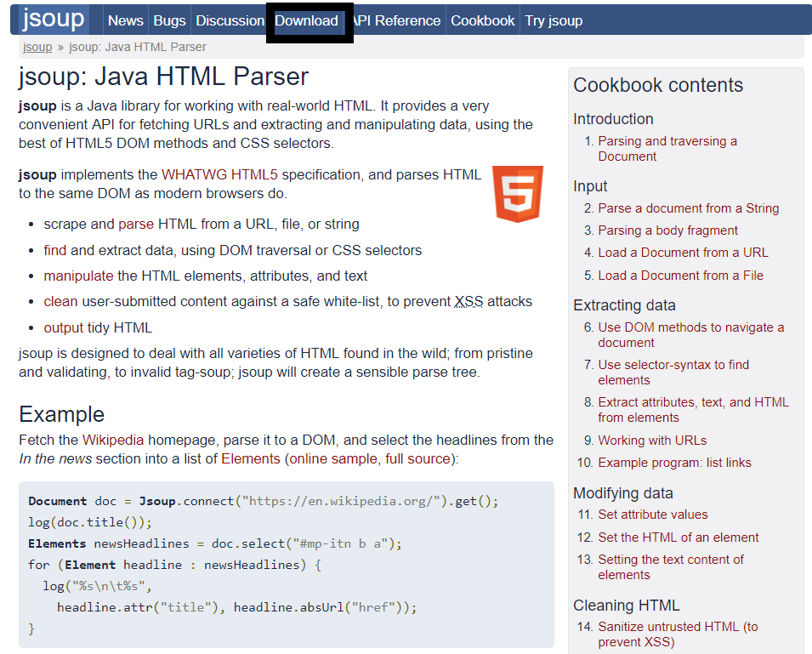Click the 'Input' sidebar heading
Image resolution: width=812 pixels, height=654 pixels.
tap(590, 186)
